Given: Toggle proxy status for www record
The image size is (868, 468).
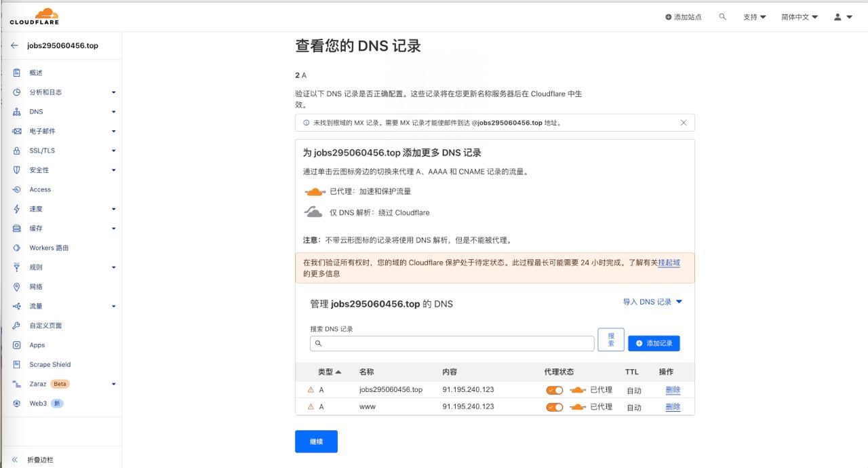Looking at the screenshot, I should [x=555, y=407].
